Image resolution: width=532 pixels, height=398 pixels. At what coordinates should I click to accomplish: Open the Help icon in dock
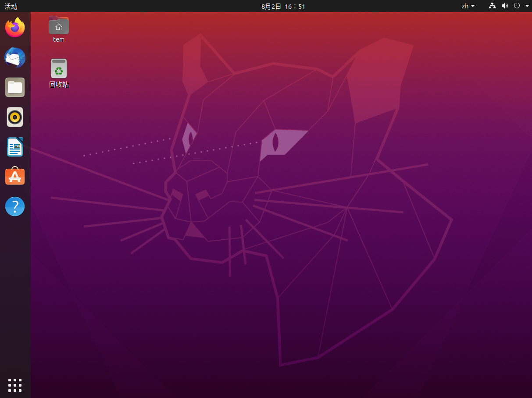[x=15, y=206]
